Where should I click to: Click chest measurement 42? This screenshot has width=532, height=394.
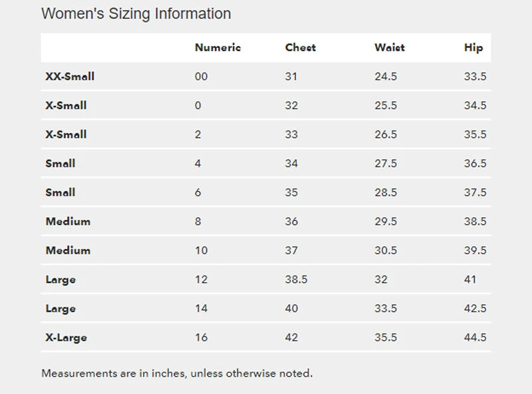pos(291,337)
